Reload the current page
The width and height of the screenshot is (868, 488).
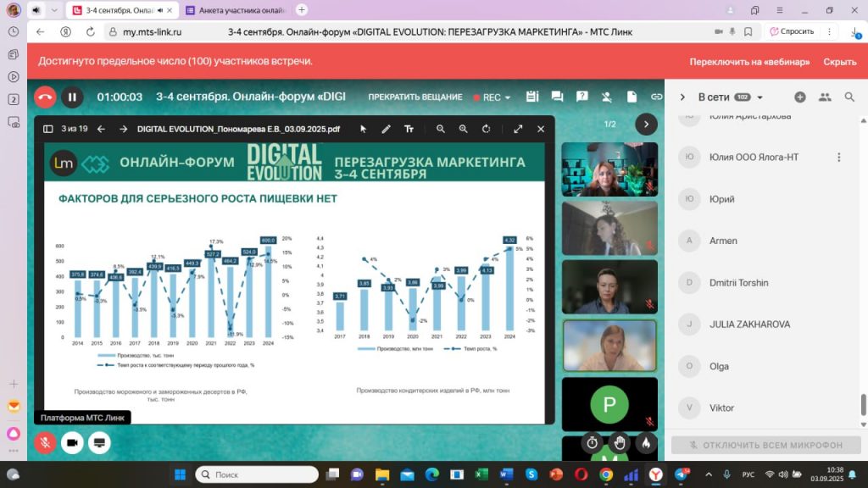91,31
